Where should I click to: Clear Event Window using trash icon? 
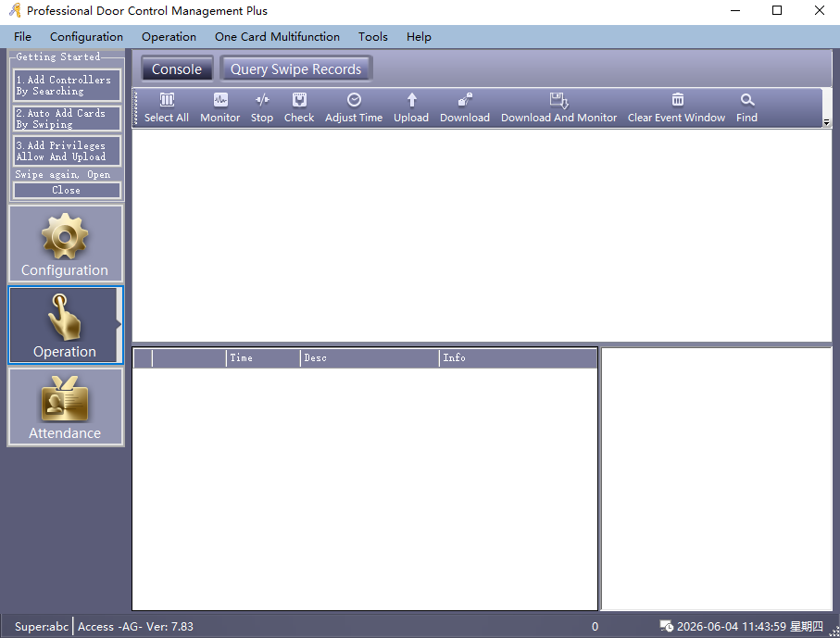677,100
